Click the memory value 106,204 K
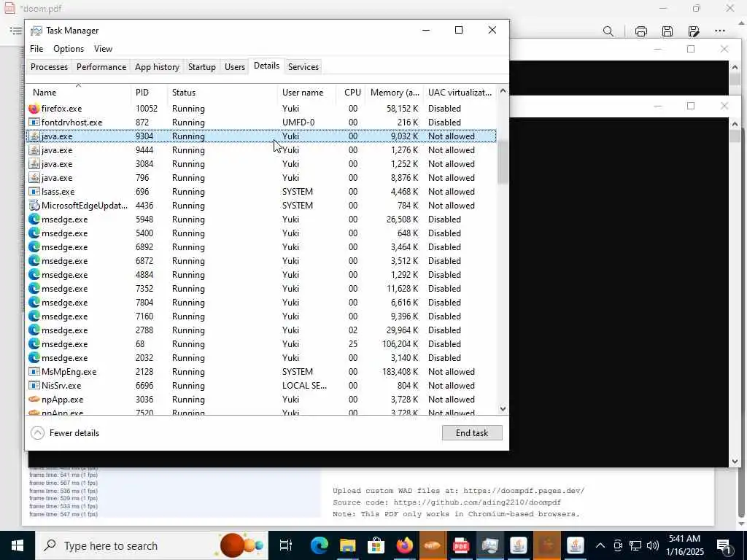Screen dimensions: 747x560 click(400, 344)
